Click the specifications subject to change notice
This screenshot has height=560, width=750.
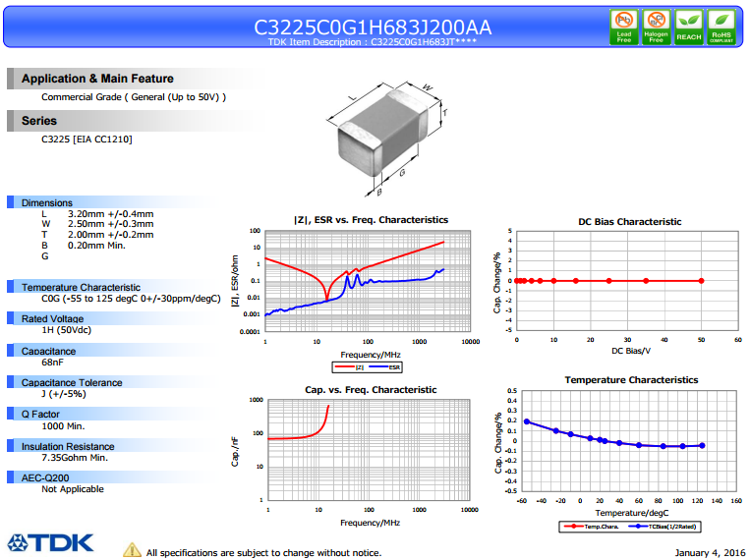click(x=264, y=553)
